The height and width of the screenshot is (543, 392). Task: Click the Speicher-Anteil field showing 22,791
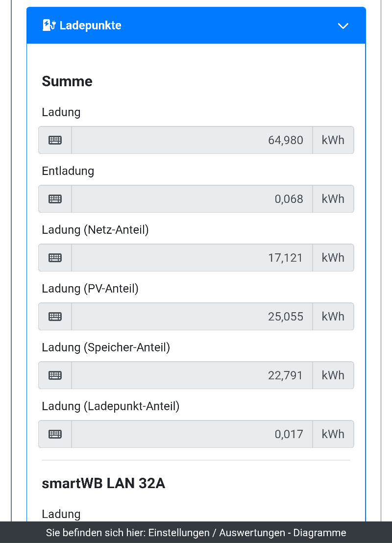click(192, 375)
